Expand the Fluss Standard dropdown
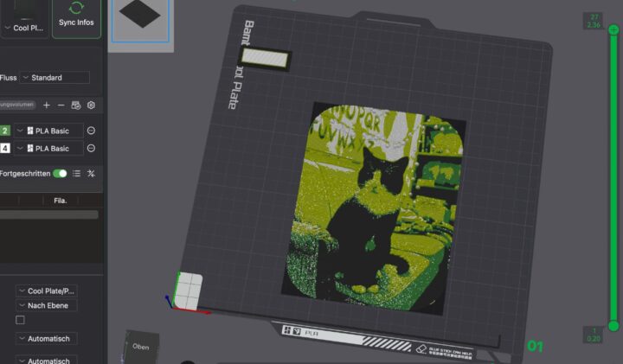 (x=54, y=78)
